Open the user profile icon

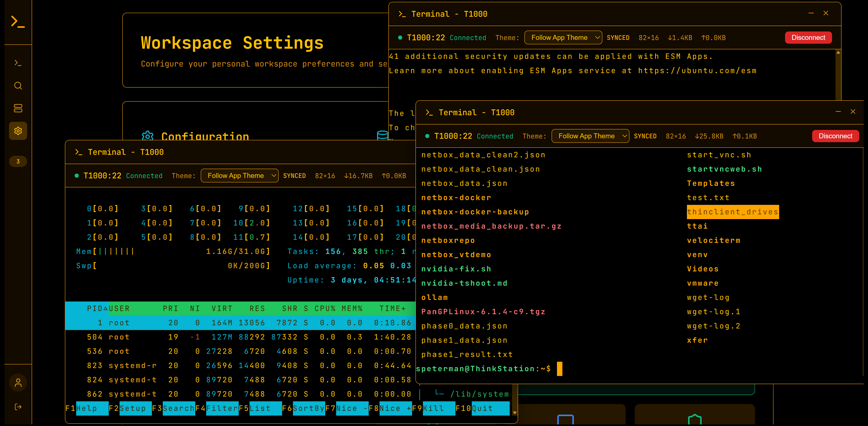point(18,383)
